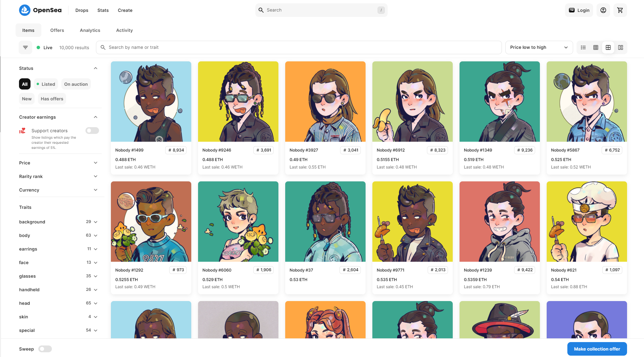
Task: Toggle the filter sidebar icon
Action: (x=25, y=47)
